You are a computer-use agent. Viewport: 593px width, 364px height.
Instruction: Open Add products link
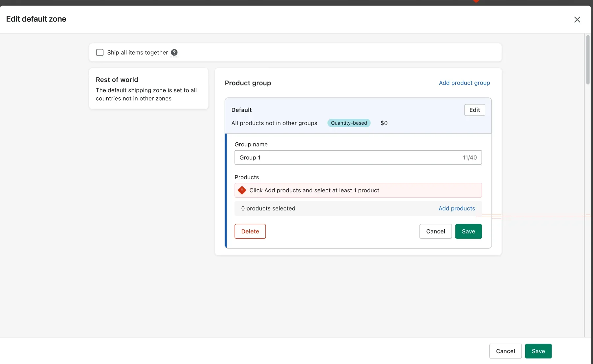point(457,208)
